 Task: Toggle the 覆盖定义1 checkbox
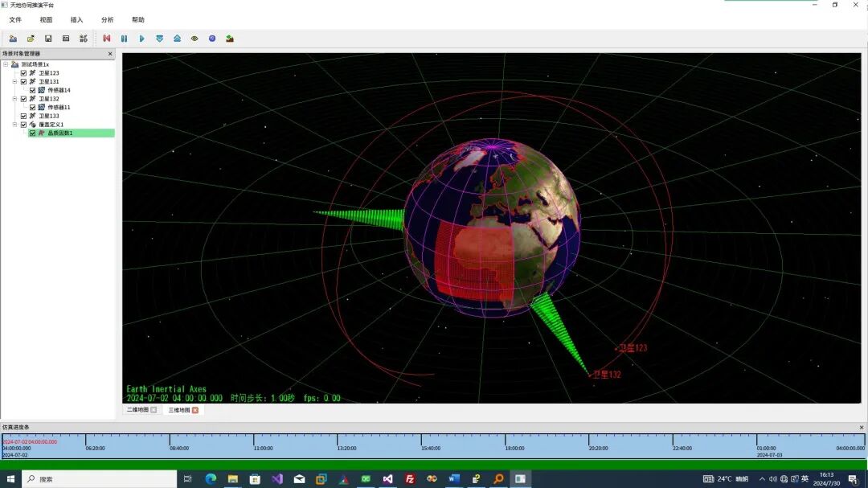tap(24, 124)
